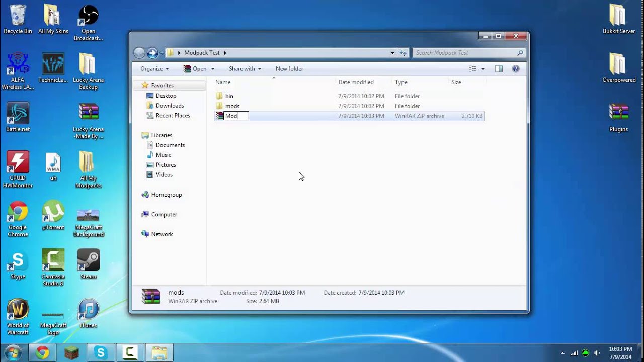This screenshot has width=644, height=362.
Task: Launch Google Chrome desktop shortcut
Action: [18, 219]
